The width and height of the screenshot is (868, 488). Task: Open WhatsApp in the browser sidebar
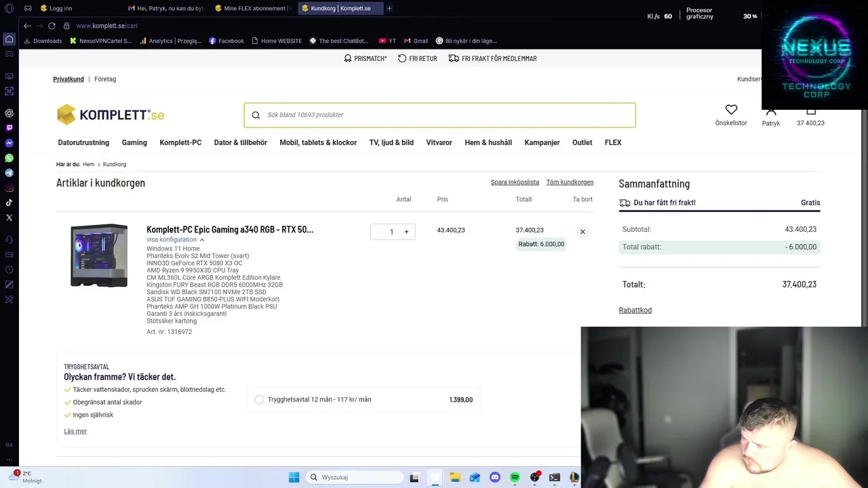(9, 158)
